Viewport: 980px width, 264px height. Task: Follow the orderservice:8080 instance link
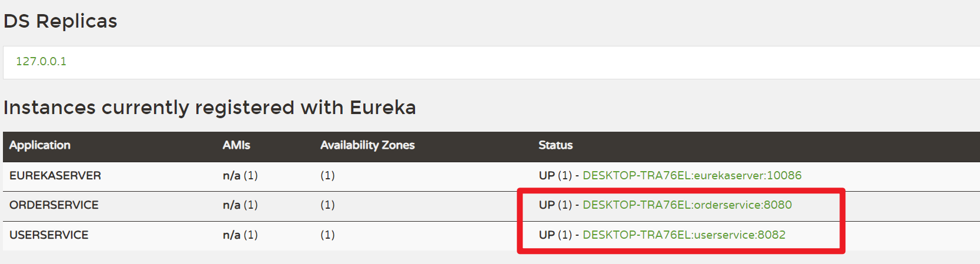pos(687,205)
